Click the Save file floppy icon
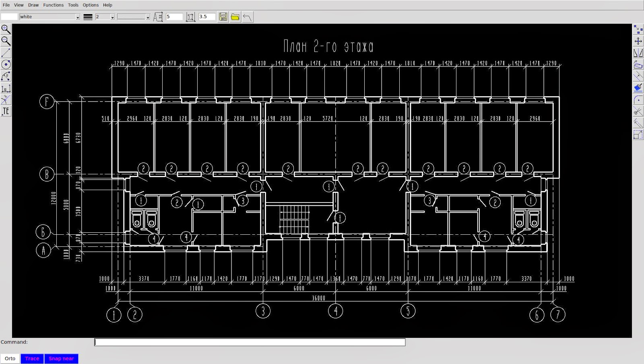The width and height of the screenshot is (644, 364). (223, 17)
